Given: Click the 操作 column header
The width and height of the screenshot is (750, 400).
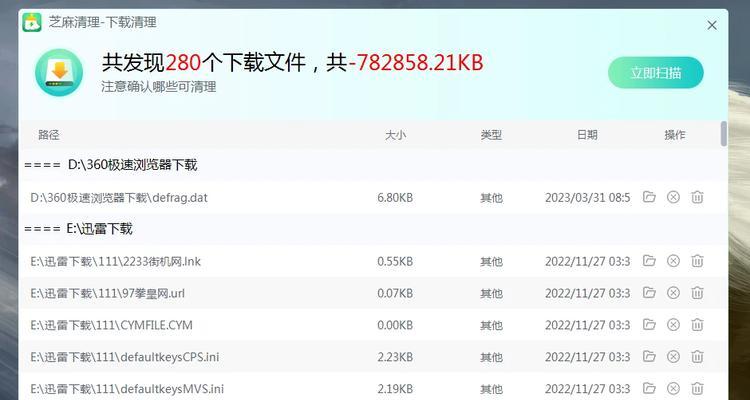Looking at the screenshot, I should click(675, 135).
